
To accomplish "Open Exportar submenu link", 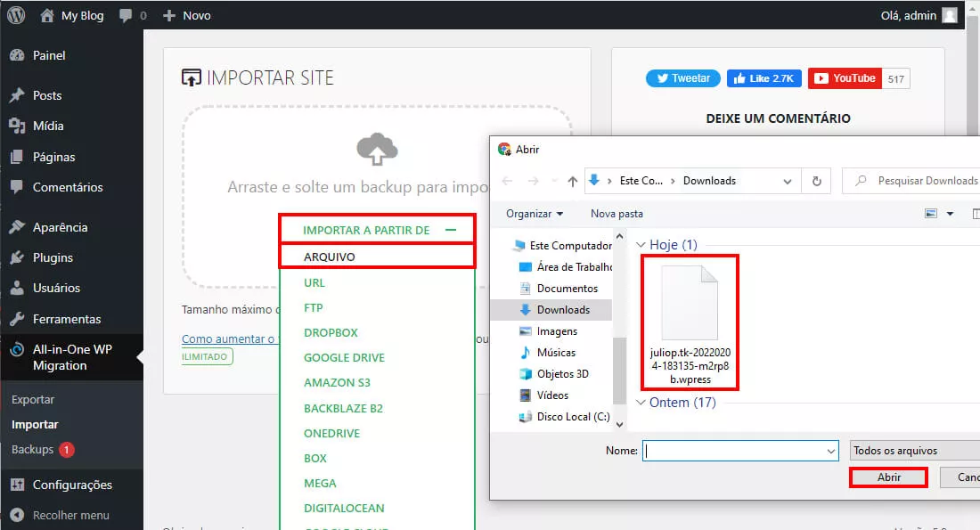I will pyautogui.click(x=32, y=399).
